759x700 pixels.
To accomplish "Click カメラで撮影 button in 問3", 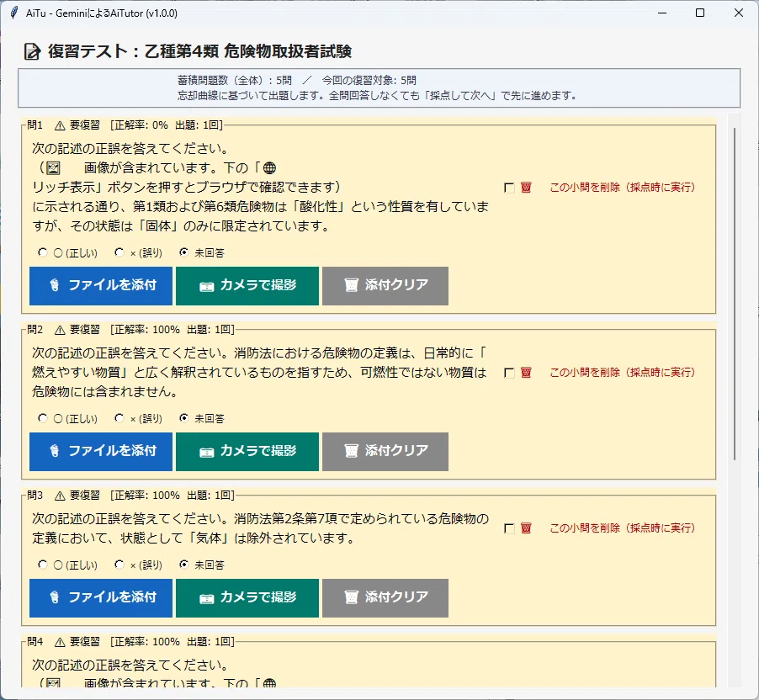I will [x=247, y=598].
